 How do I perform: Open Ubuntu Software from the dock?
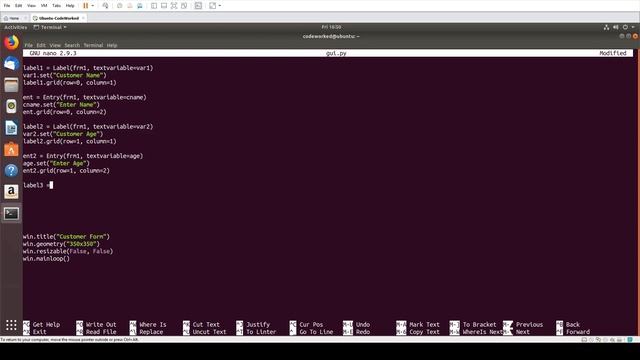(x=11, y=149)
